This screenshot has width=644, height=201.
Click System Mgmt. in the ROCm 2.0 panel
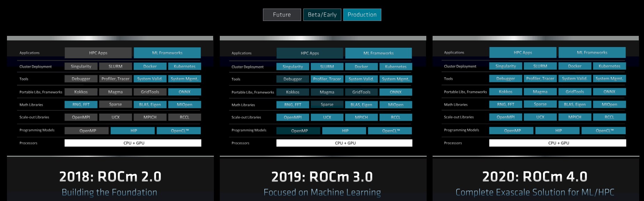click(185, 79)
